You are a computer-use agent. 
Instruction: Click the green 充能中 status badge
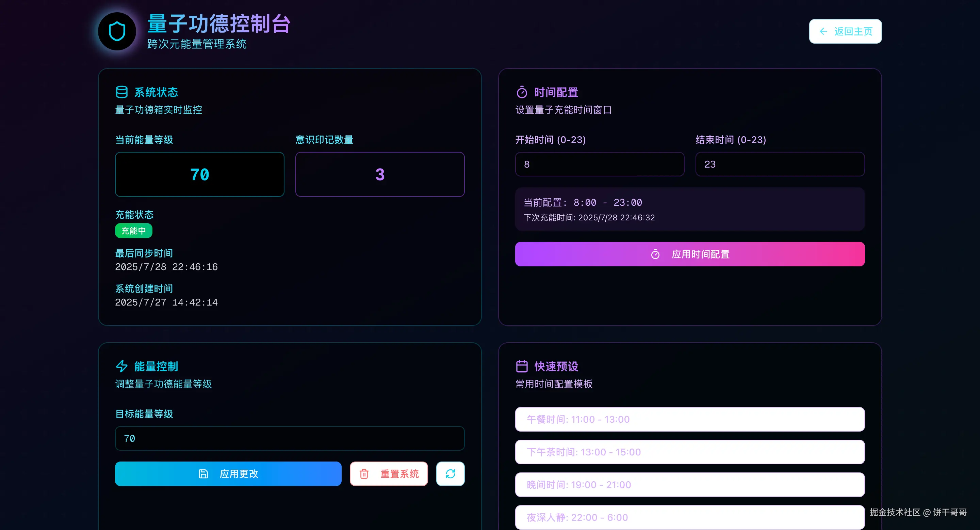click(133, 231)
